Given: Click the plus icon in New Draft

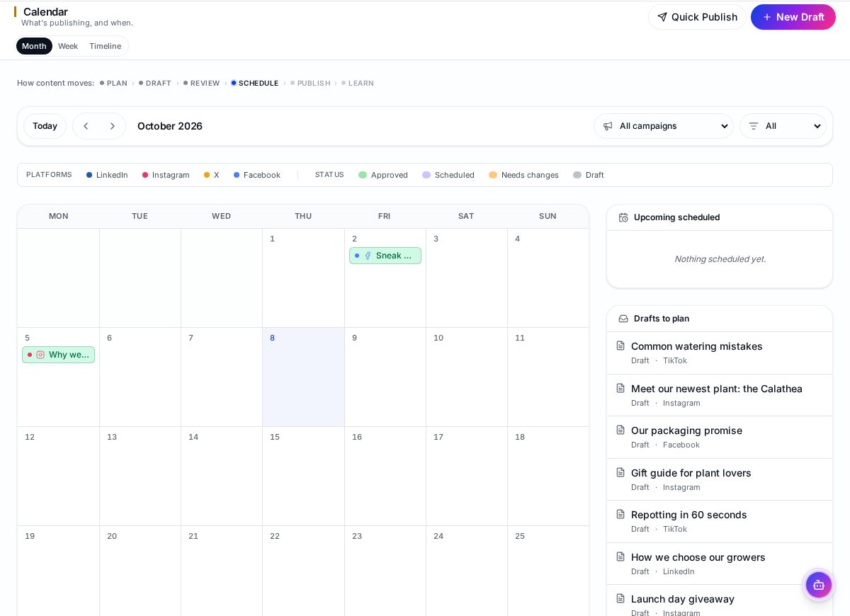Looking at the screenshot, I should (x=766, y=17).
